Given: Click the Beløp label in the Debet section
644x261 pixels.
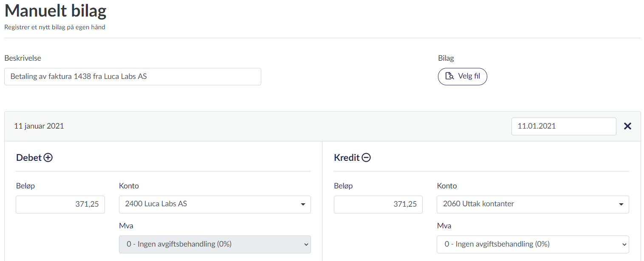Looking at the screenshot, I should [25, 186].
